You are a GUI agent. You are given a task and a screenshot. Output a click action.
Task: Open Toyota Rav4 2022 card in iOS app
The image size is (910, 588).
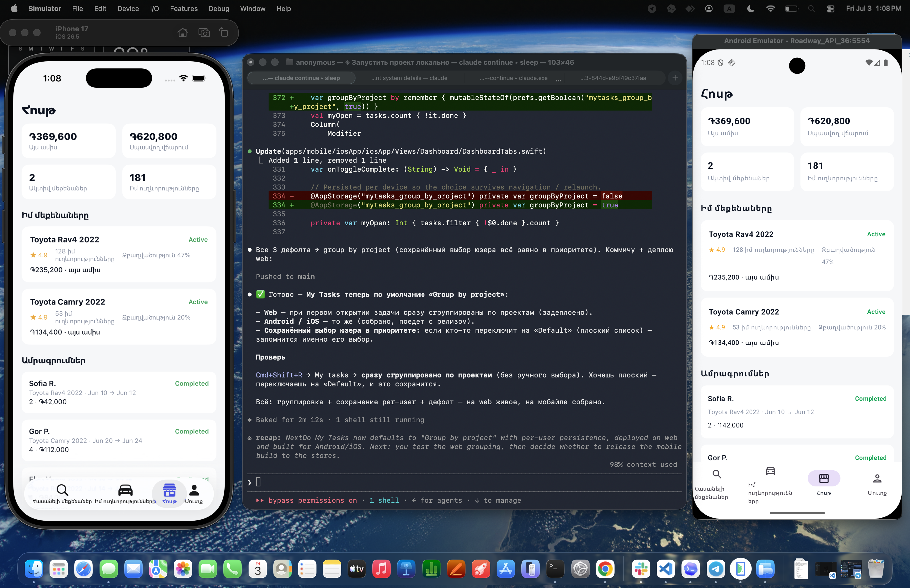pos(119,254)
